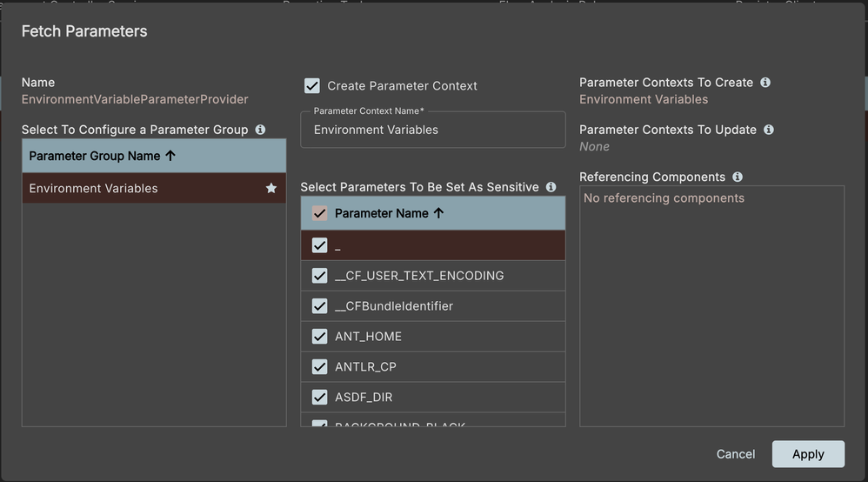The image size is (868, 482).
Task: Select Environment Variables parameter group row
Action: [130, 188]
